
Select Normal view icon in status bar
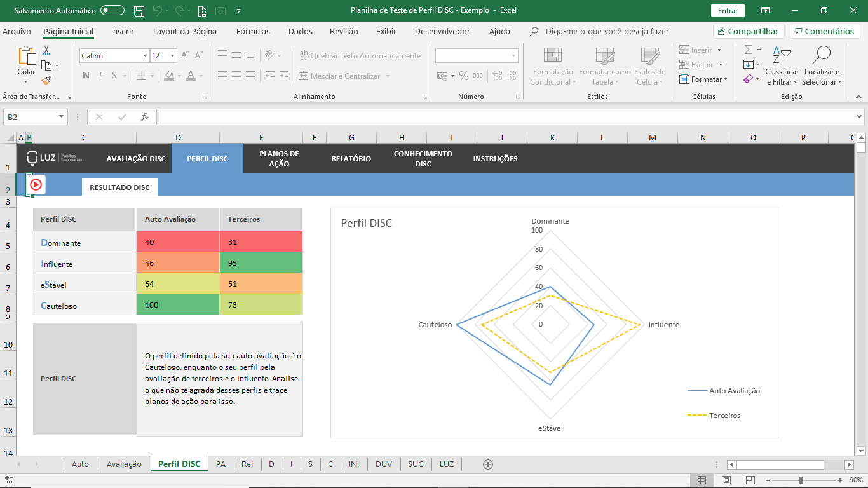(x=702, y=480)
